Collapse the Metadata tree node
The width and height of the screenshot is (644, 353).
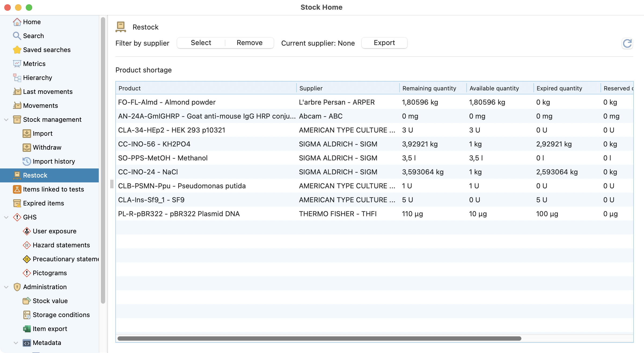point(16,343)
